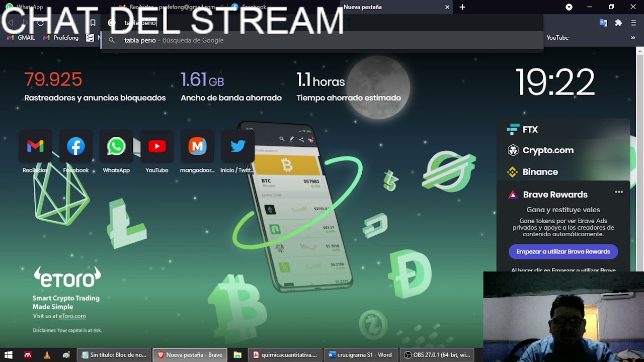The height and width of the screenshot is (362, 644).
Task: Click the Crypto.com label in widget
Action: pyautogui.click(x=548, y=150)
